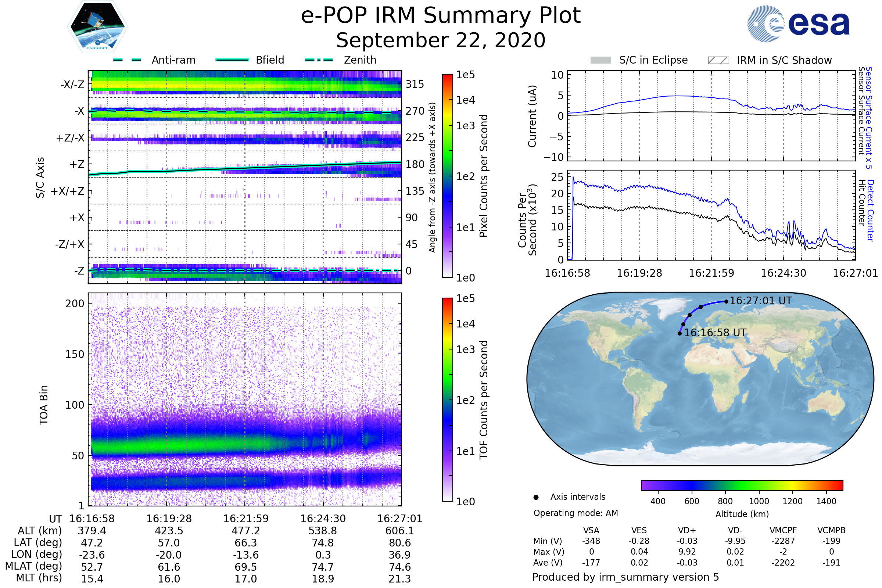The width and height of the screenshot is (882, 588).
Task: Click the VMCPF column header in voltage table
Action: pyautogui.click(x=783, y=530)
